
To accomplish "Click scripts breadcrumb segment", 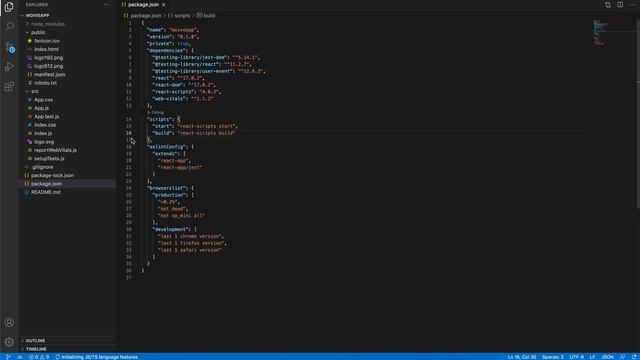I will (182, 16).
